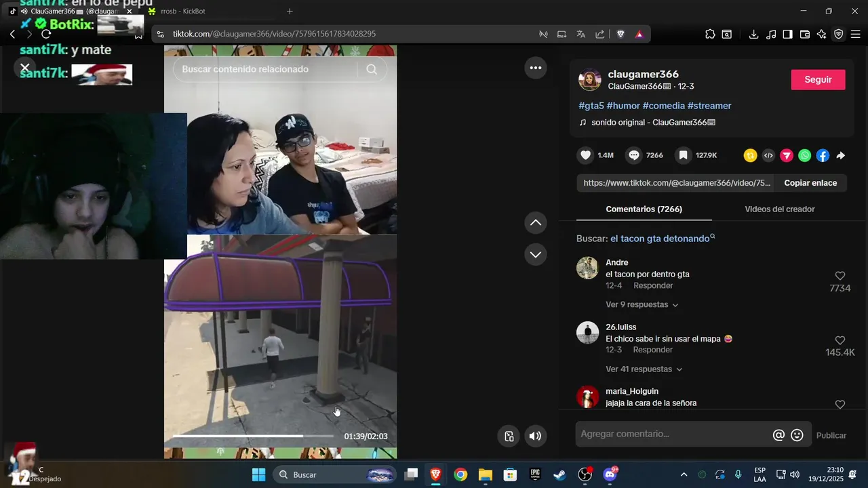868x488 pixels.
Task: Open Brave Rewards triangle icon
Action: tap(639, 34)
